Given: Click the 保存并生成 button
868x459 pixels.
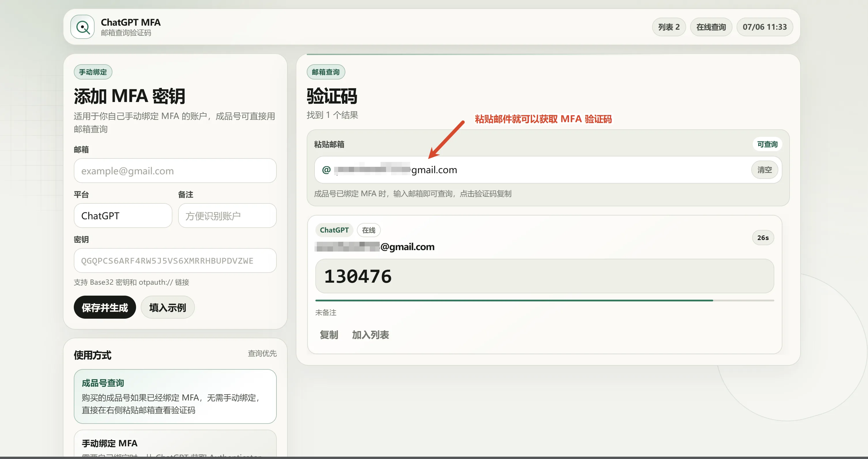Looking at the screenshot, I should coord(105,307).
